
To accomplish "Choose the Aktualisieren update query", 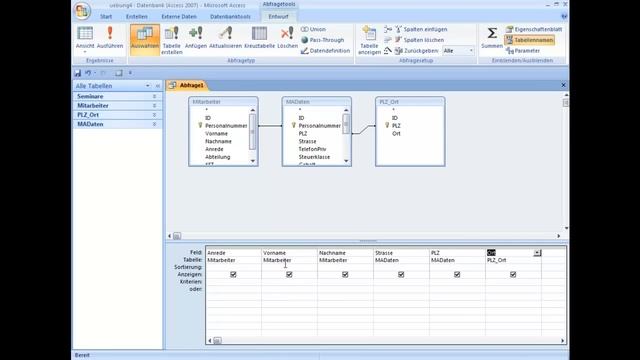I will [x=225, y=38].
